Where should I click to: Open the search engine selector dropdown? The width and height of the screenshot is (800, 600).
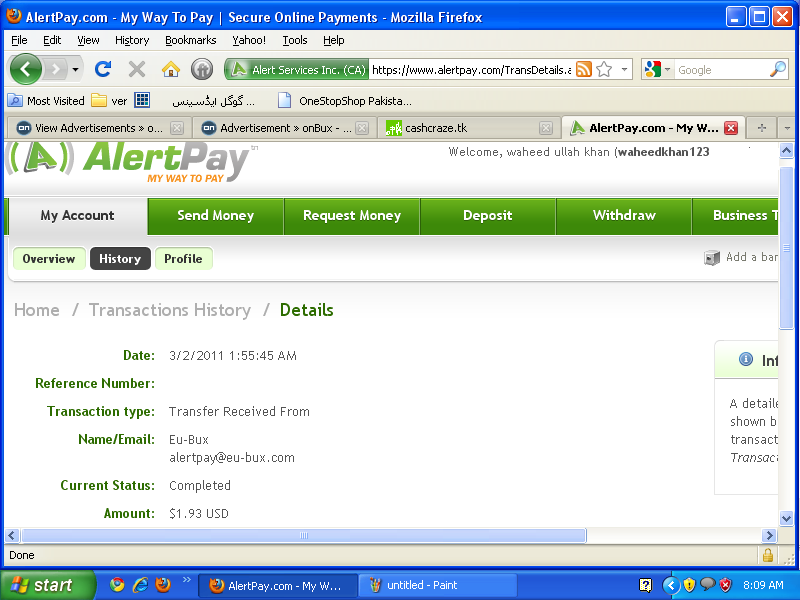click(x=656, y=69)
